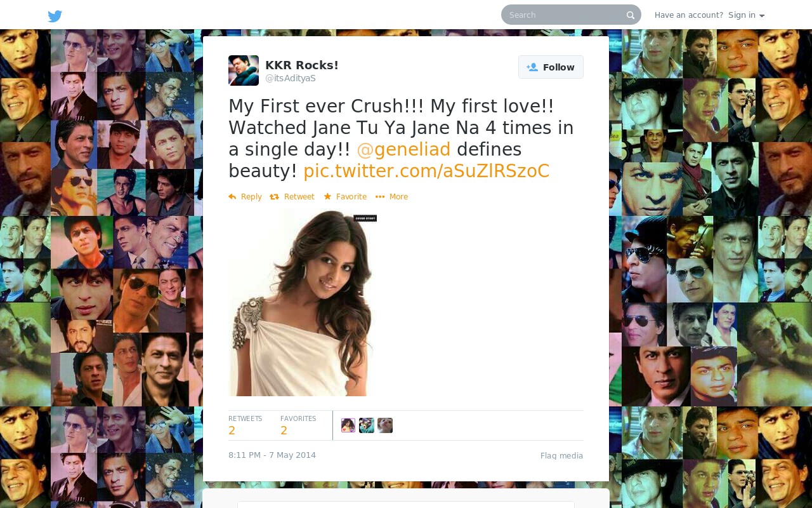This screenshot has height=508, width=812.
Task: Click the third retweeter avatar
Action: [x=385, y=425]
